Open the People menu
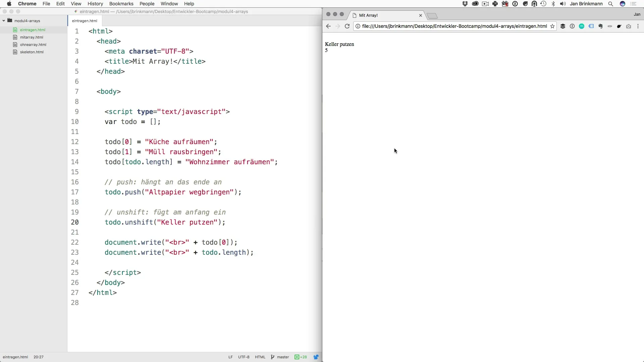Viewport: 644px width, 362px height. point(147,4)
